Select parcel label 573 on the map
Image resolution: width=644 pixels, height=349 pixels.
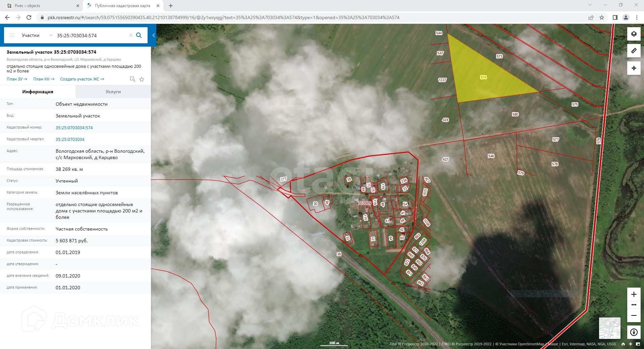499,56
